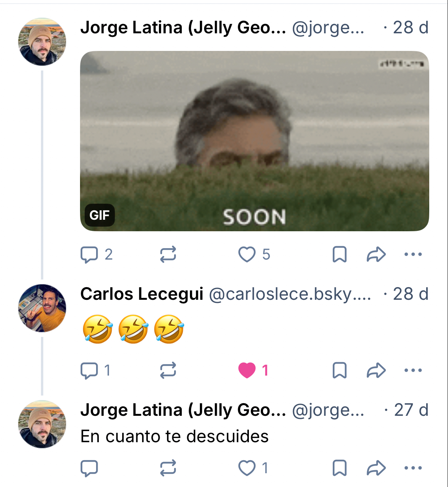Open Carlos Lecegui's profile name link
The width and height of the screenshot is (448, 487).
click(142, 294)
